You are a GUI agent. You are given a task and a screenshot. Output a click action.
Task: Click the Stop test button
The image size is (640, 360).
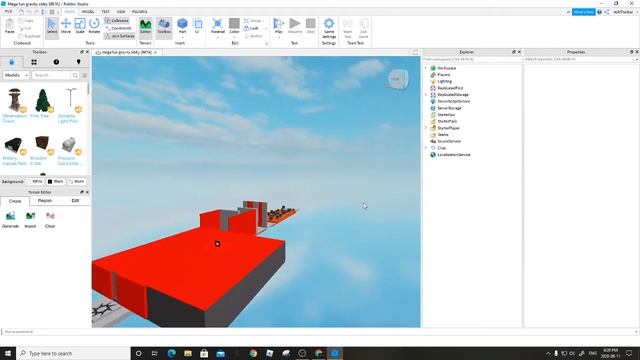[x=311, y=25]
